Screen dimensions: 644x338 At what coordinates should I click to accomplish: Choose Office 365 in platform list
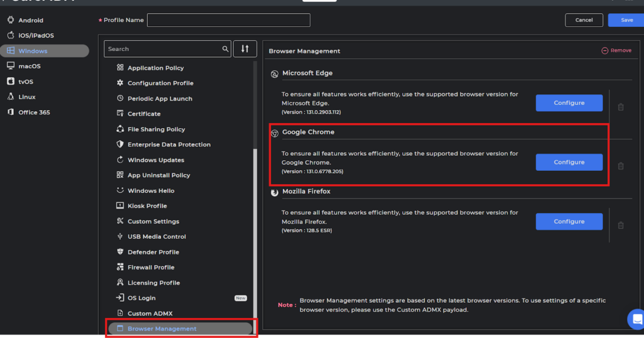pos(34,112)
